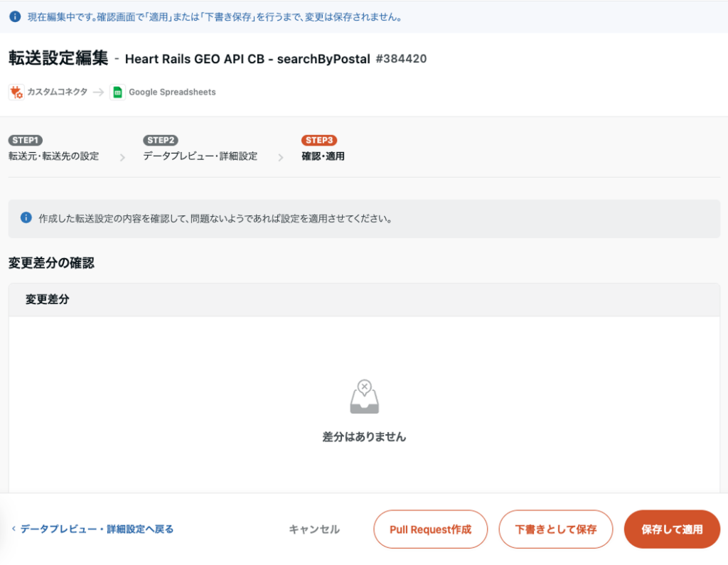The width and height of the screenshot is (728, 565).
Task: Click the orange STEP3 badge
Action: [x=319, y=140]
